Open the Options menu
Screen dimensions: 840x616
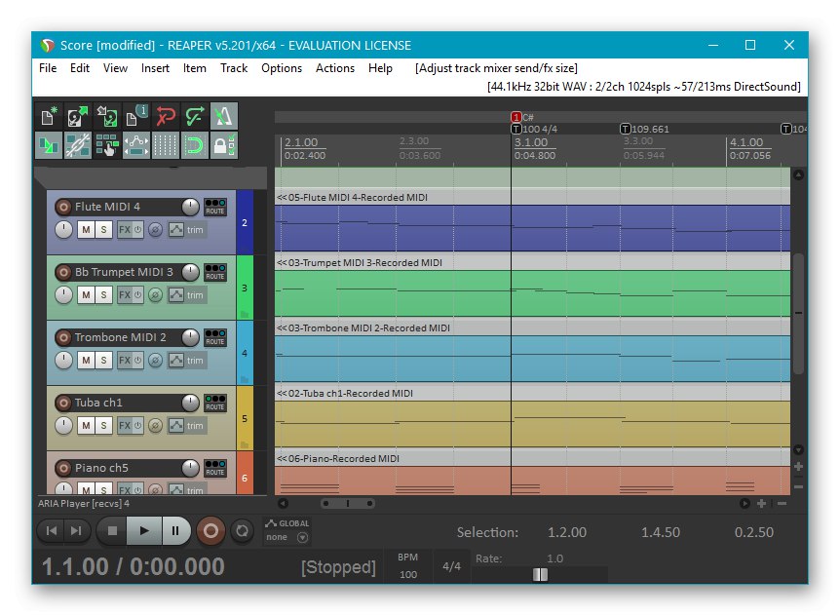[282, 68]
